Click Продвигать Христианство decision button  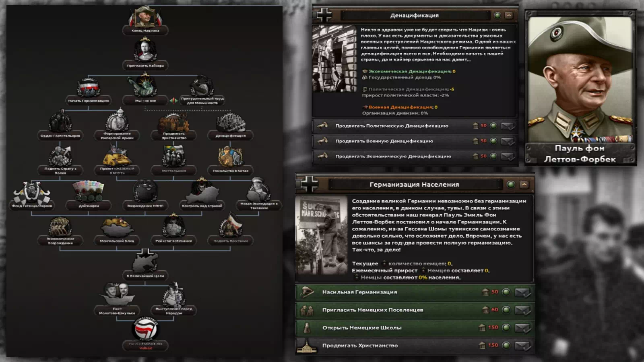pos(415,346)
